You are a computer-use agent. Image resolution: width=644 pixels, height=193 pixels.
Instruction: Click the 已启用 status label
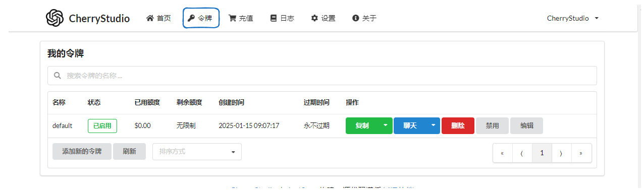point(102,126)
